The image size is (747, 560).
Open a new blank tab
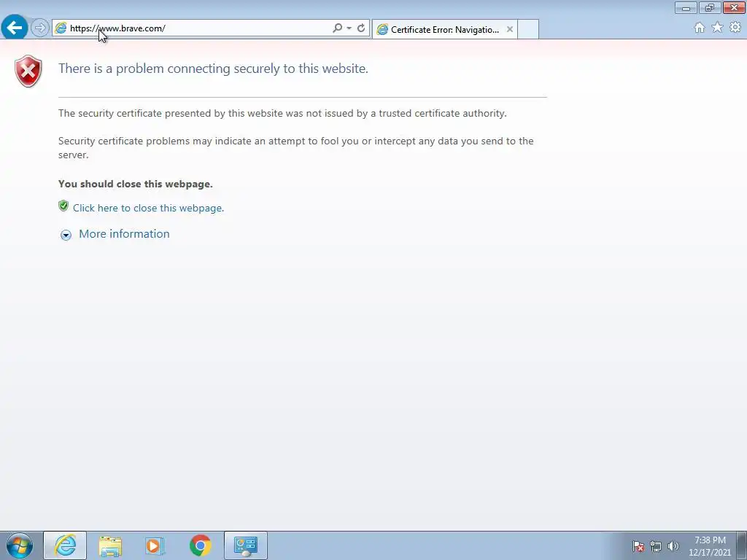[x=528, y=29]
